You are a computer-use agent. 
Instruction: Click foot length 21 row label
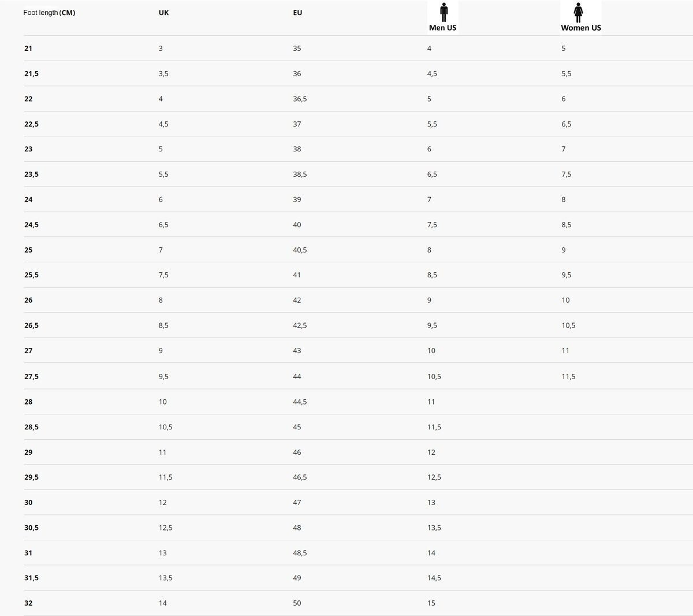28,49
